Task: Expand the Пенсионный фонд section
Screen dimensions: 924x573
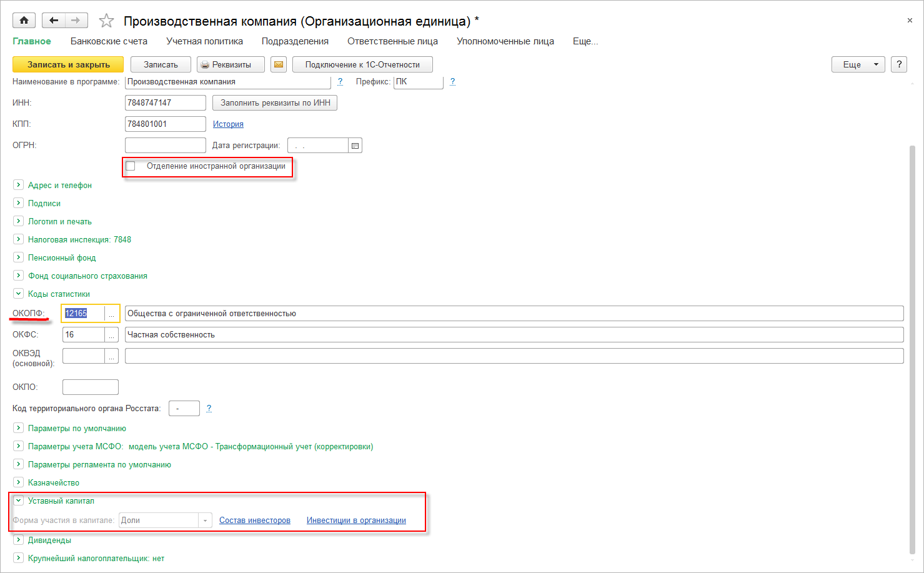Action: (19, 257)
